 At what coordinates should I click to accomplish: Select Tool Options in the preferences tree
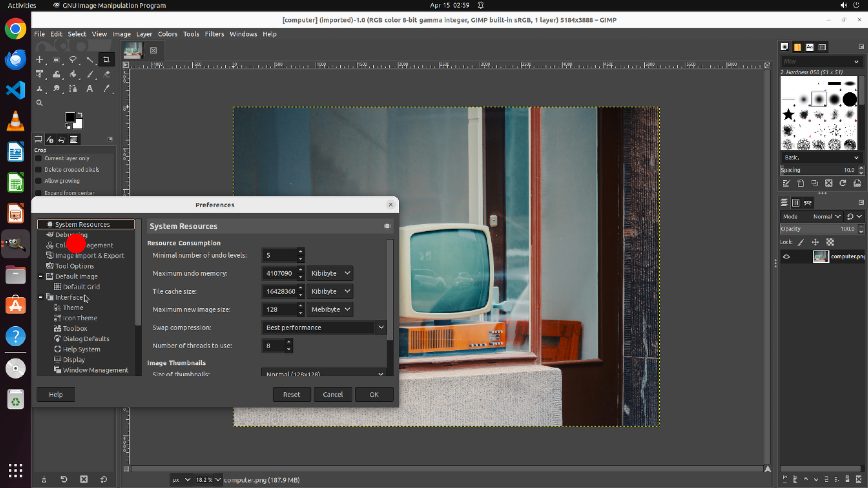[x=74, y=266]
